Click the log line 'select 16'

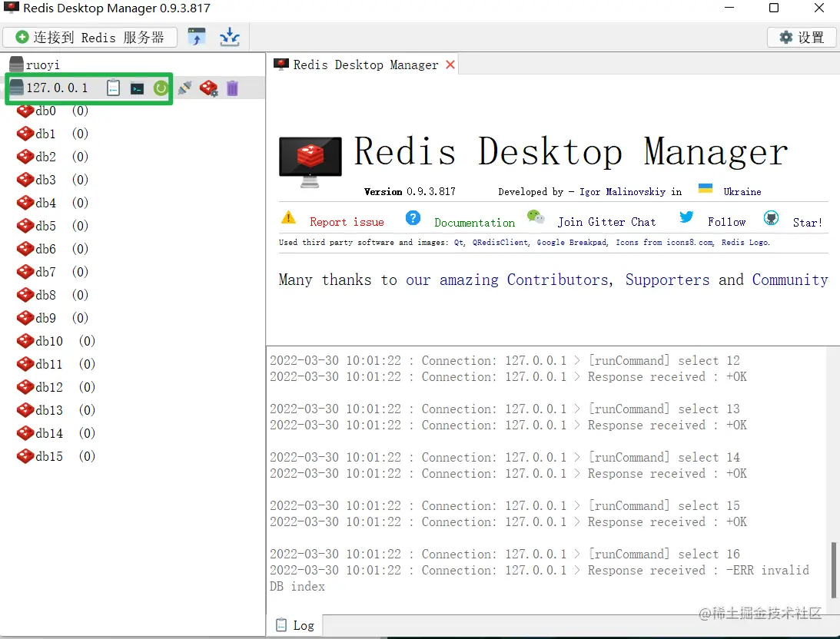coord(505,554)
